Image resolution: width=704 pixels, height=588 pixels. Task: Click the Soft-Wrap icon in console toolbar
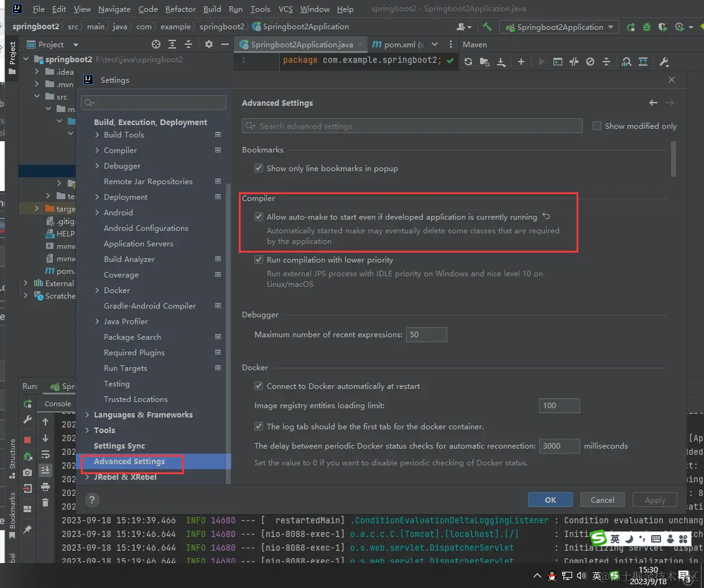(x=45, y=455)
